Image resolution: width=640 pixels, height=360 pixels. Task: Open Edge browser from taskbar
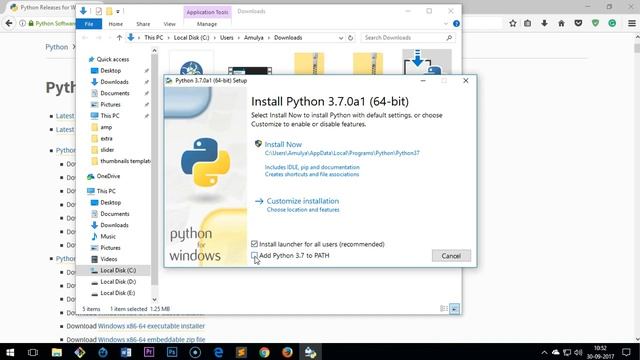(218, 352)
